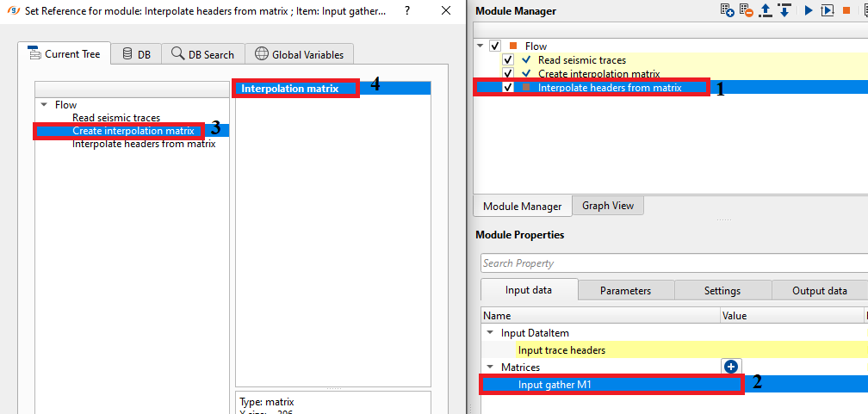This screenshot has width=868, height=414.
Task: Toggle the Flow checkbox in Module Manager
Action: pos(495,46)
